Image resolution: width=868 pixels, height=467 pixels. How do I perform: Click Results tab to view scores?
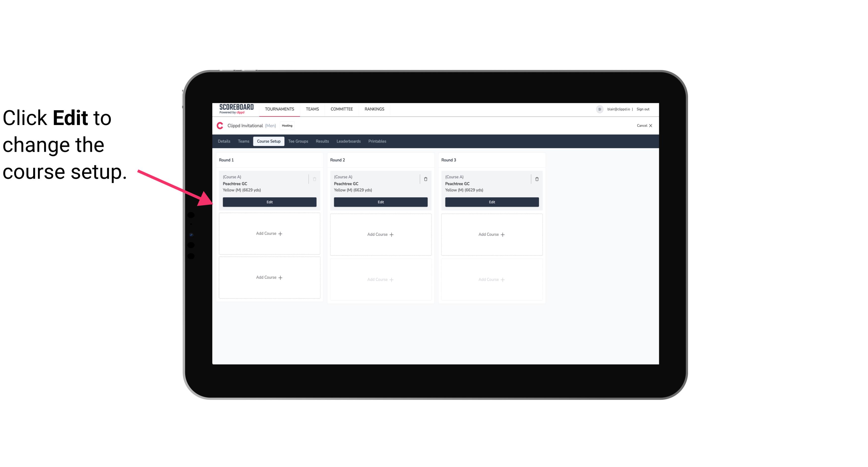322,141
